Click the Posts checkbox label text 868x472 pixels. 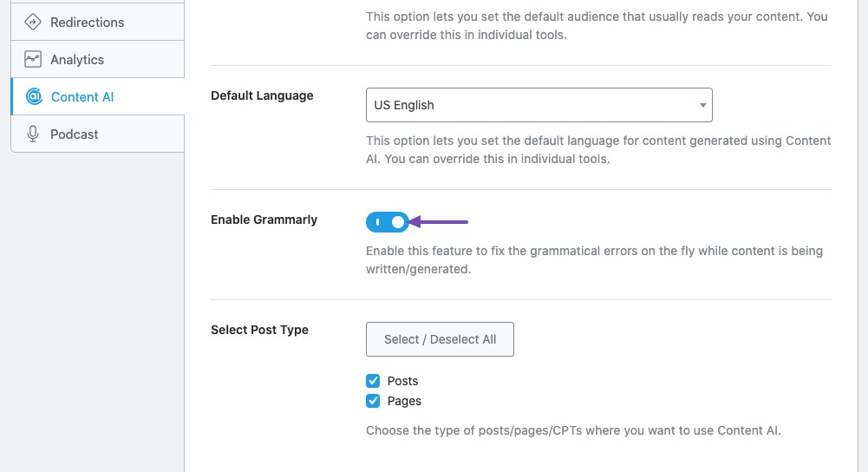pos(402,381)
